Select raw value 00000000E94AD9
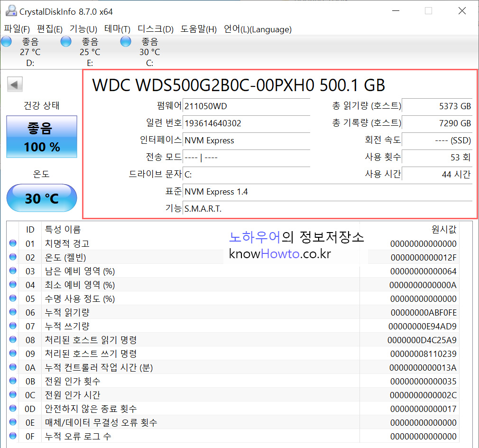 click(422, 327)
